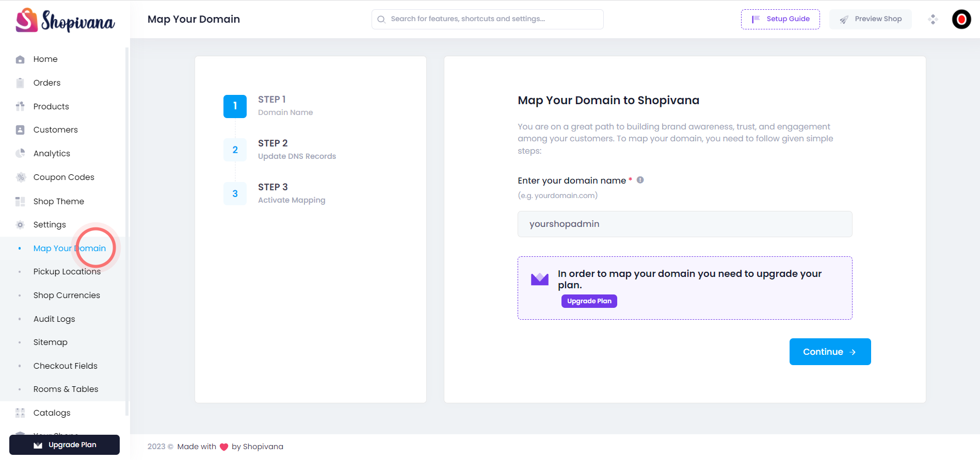Select the Step 2 number badge
980x460 pixels.
(x=235, y=150)
